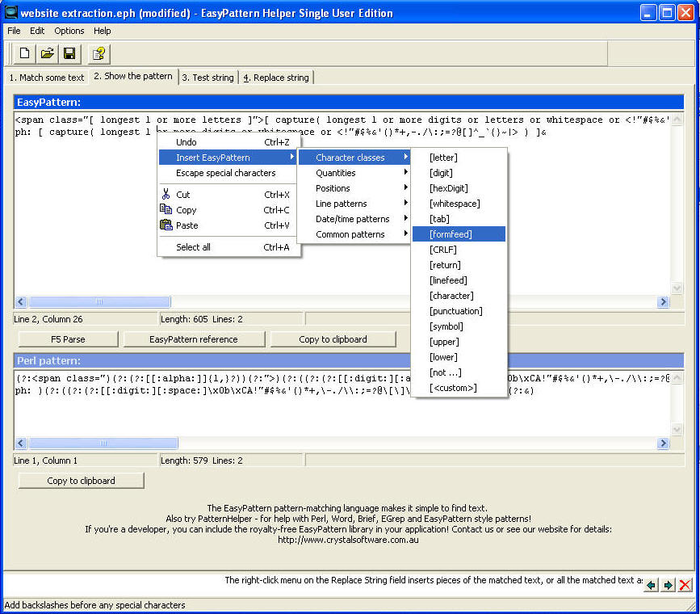This screenshot has width=700, height=614.
Task: Switch to the Replace string tab
Action: (x=276, y=78)
